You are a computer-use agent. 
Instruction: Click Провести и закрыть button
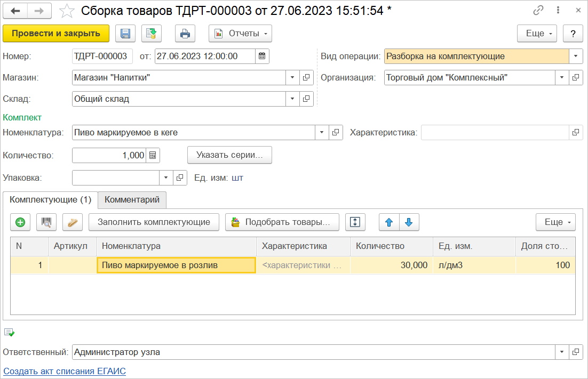56,34
